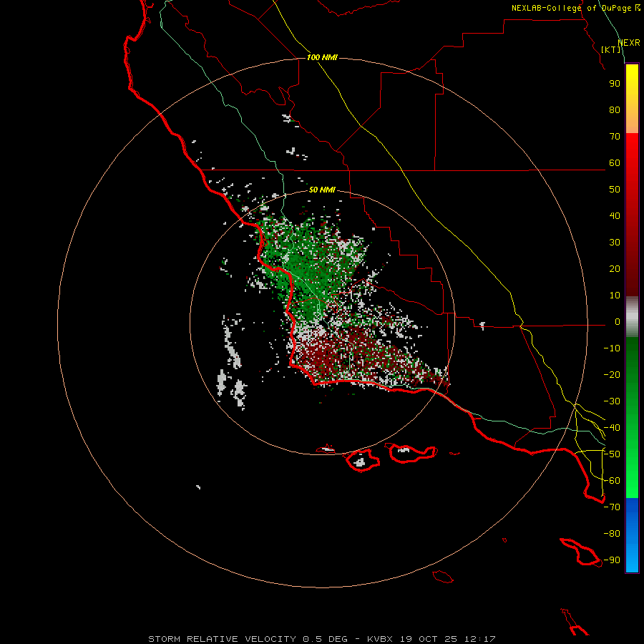Pick the blue segment of the color bar
Screen dimensions: 644x644
[x=632, y=535]
